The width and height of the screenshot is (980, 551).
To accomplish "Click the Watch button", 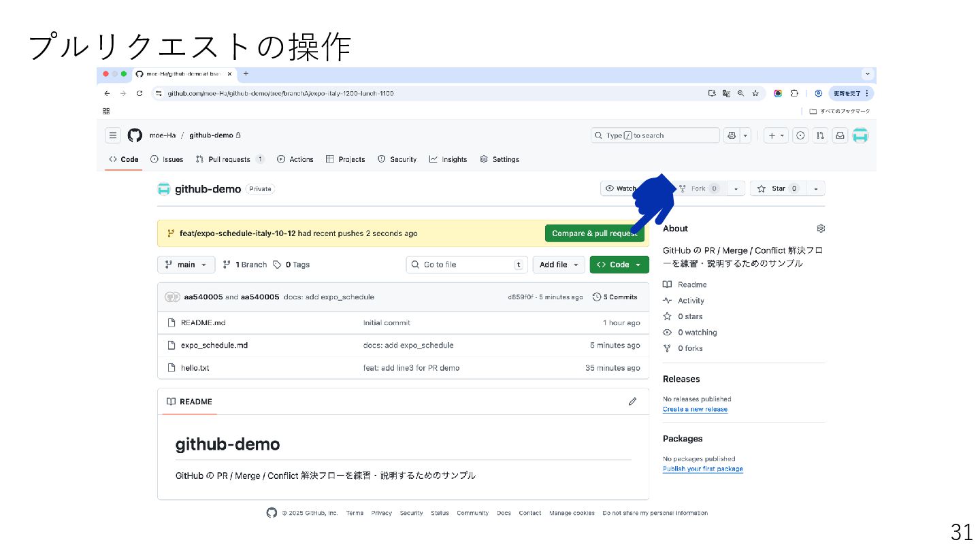I will coord(621,188).
